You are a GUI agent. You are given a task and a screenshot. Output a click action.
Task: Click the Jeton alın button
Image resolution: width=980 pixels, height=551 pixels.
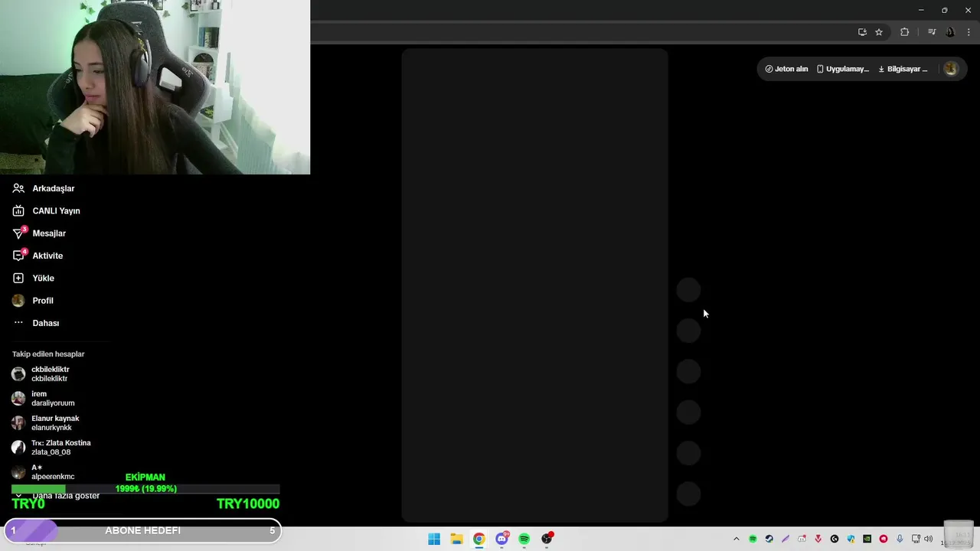[786, 69]
